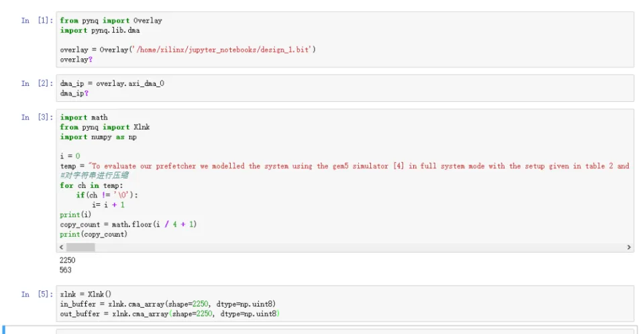The width and height of the screenshot is (644, 334).
Task: Click the output value 563
Action: (66, 270)
